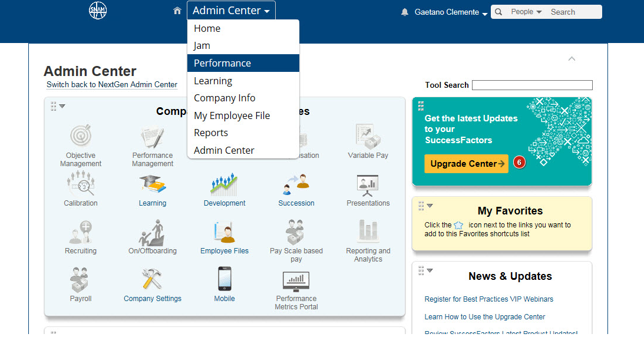Select Jam from the menu
644x337 pixels.
(x=243, y=45)
